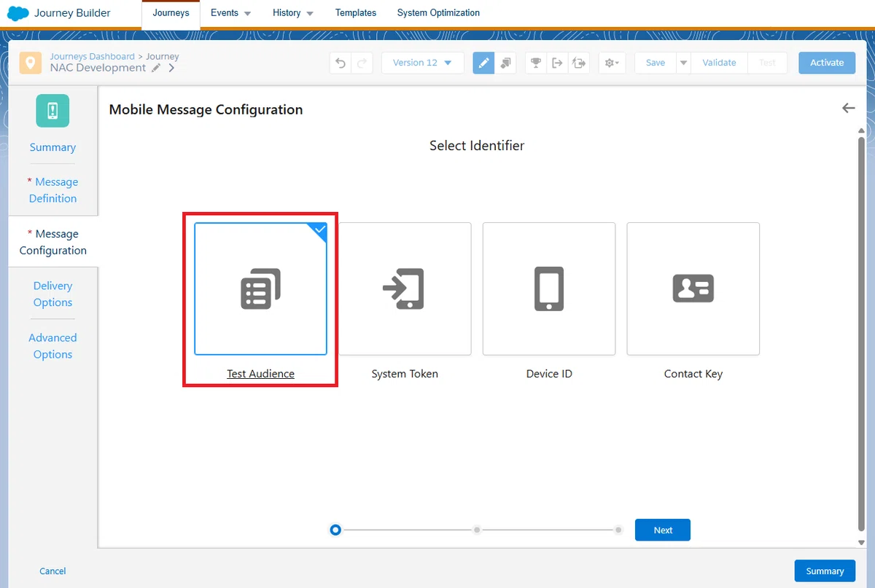
Task: Click the Test button
Action: point(767,63)
